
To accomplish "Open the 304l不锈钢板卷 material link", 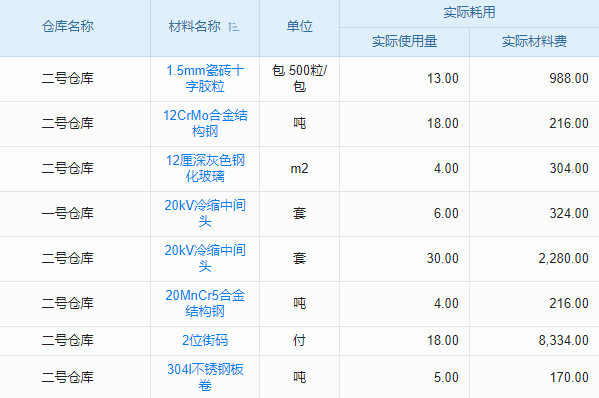I will pos(205,377).
